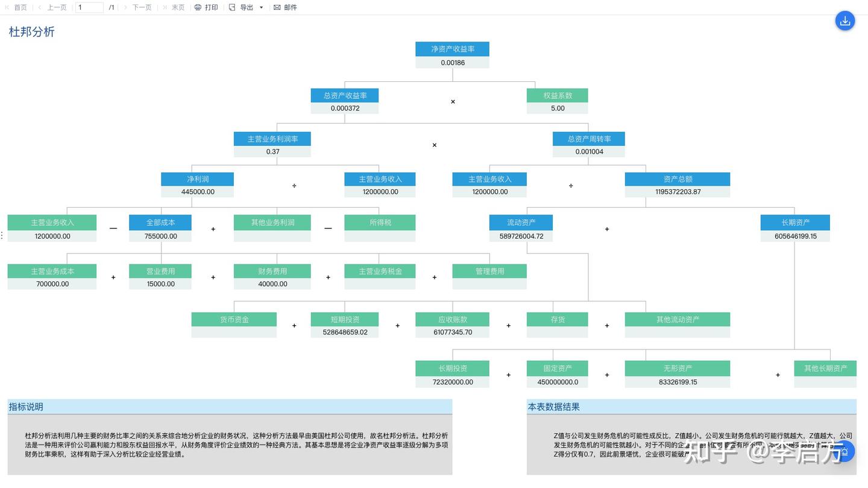Click the page number input box
This screenshot has height=488, width=868.
point(89,7)
